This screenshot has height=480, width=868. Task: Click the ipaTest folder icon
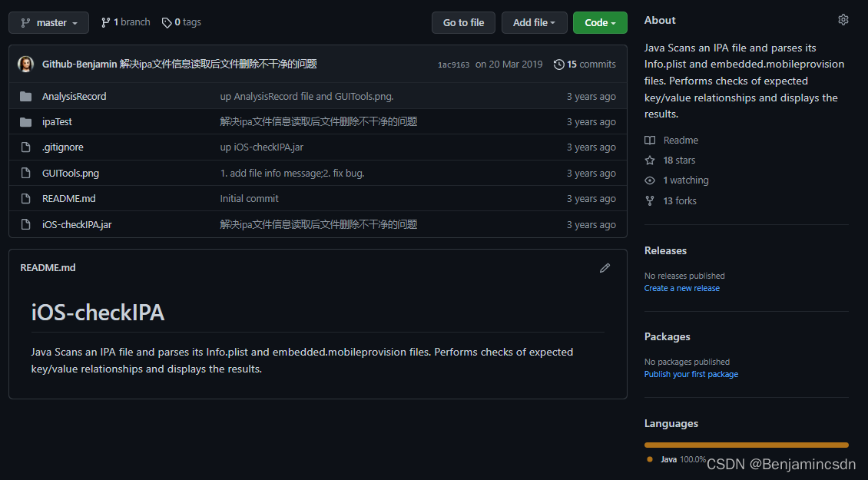[25, 122]
